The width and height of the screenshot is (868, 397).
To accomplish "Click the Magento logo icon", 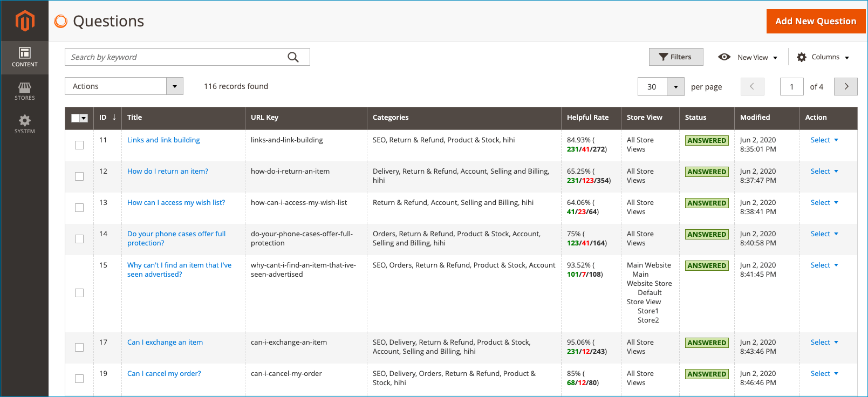I will [x=25, y=21].
